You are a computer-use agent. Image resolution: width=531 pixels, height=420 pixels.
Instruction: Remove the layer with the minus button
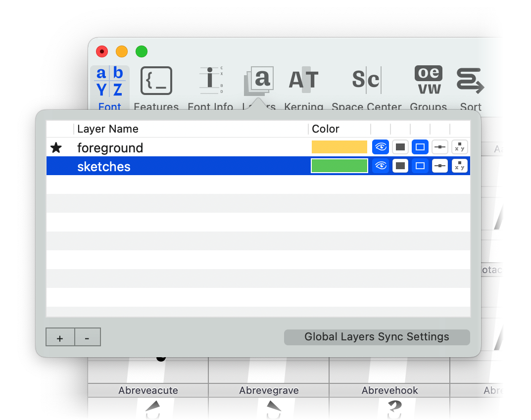88,337
